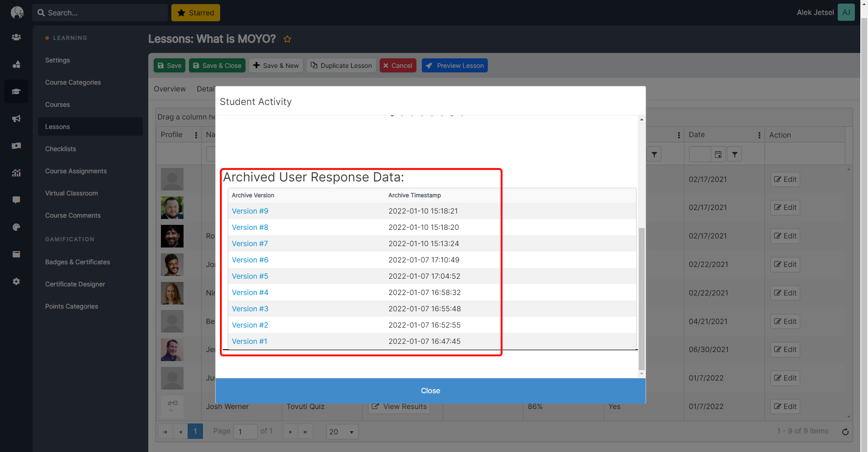Open archived Version #3 link
The image size is (868, 452).
[250, 309]
